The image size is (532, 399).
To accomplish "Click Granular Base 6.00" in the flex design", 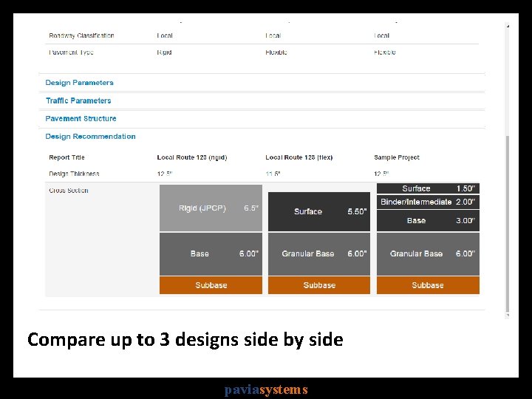I will (319, 253).
